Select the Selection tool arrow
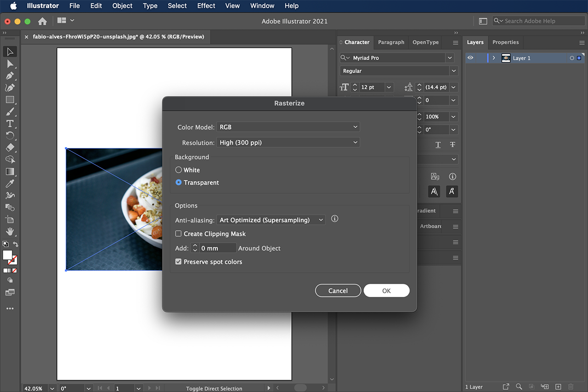Viewport: 588px width, 392px height. point(10,51)
